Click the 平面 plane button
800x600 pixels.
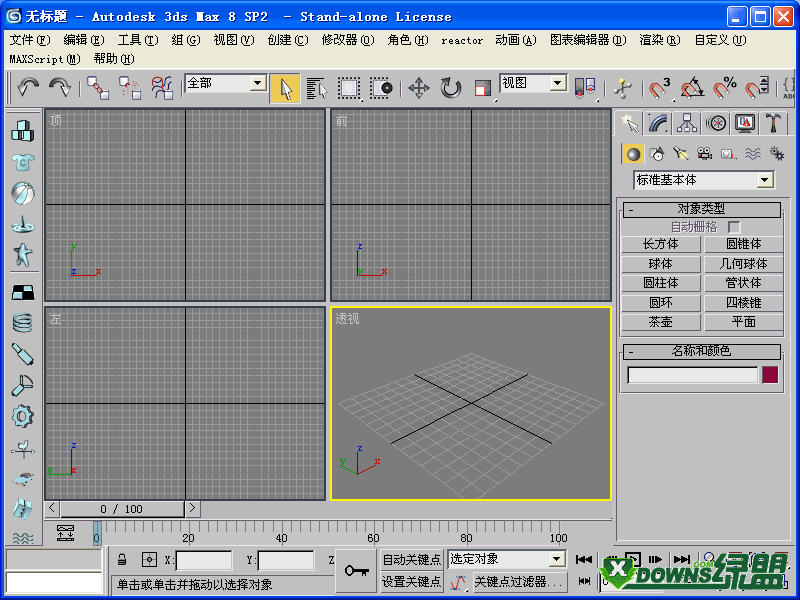[x=743, y=322]
